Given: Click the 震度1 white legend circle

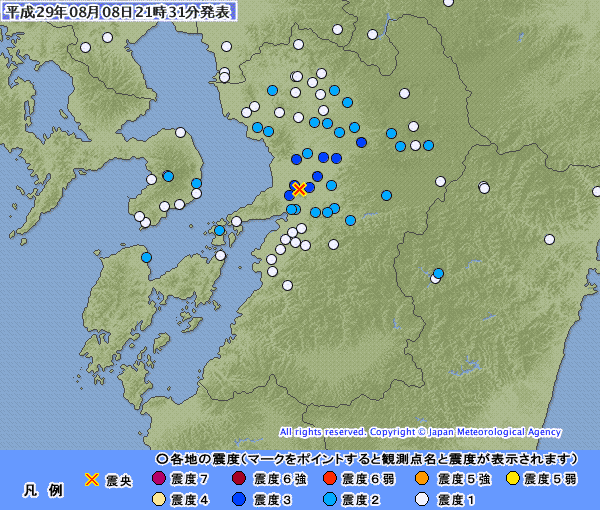Looking at the screenshot, I should coord(422,499).
